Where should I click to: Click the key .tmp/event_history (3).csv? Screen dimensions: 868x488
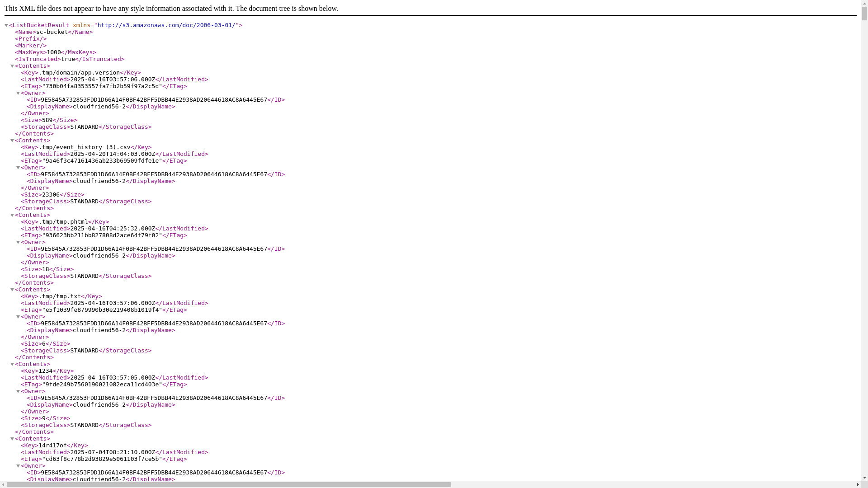pyautogui.click(x=85, y=147)
